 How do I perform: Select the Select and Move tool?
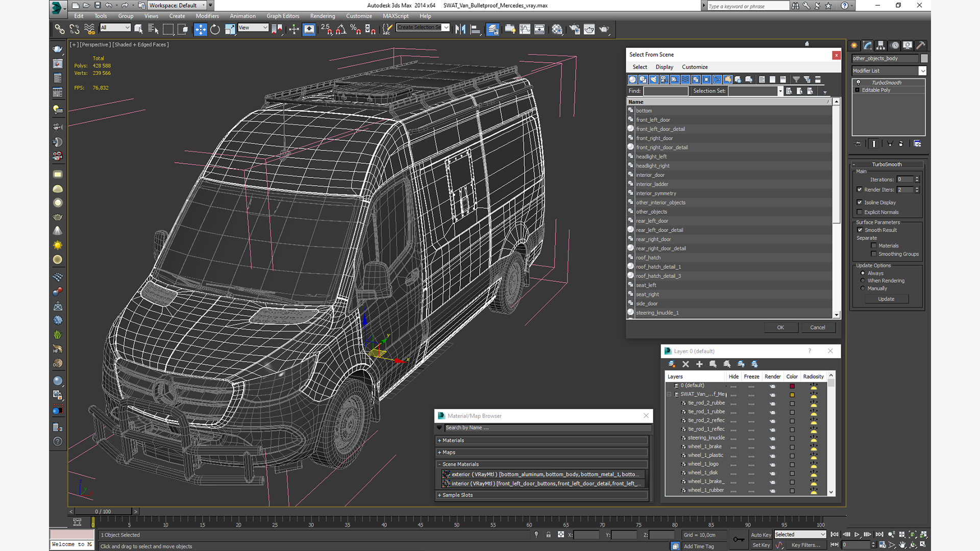201,30
